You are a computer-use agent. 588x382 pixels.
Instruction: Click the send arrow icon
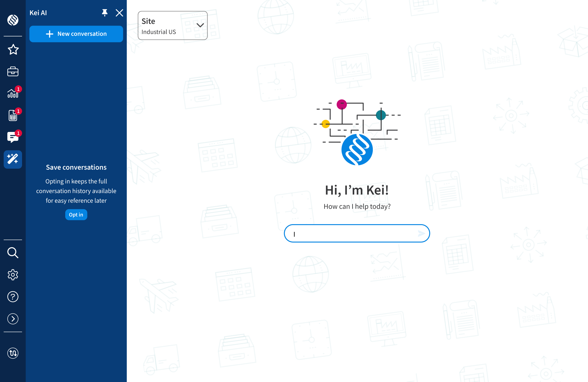pyautogui.click(x=421, y=234)
